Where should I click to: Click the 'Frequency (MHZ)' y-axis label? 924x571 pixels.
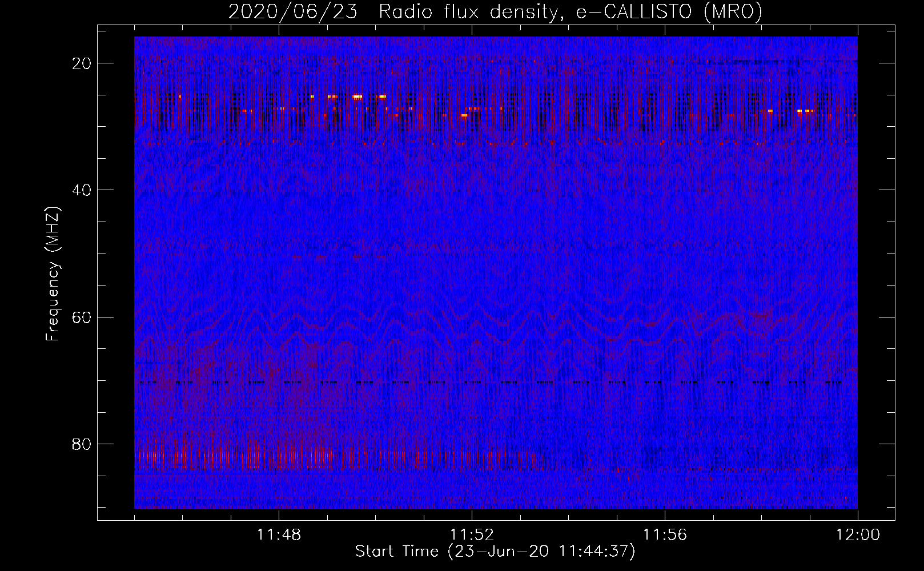pyautogui.click(x=53, y=274)
